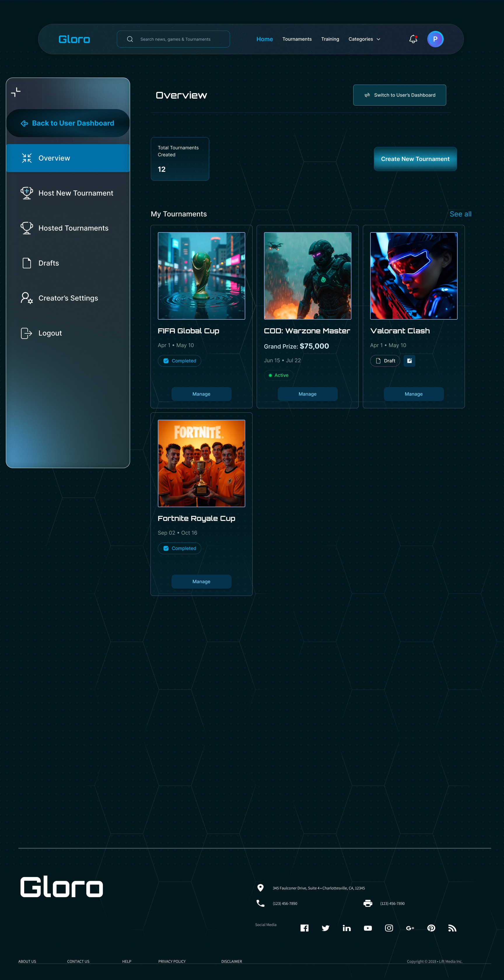Click the edit icon next to Draft badge

[409, 361]
